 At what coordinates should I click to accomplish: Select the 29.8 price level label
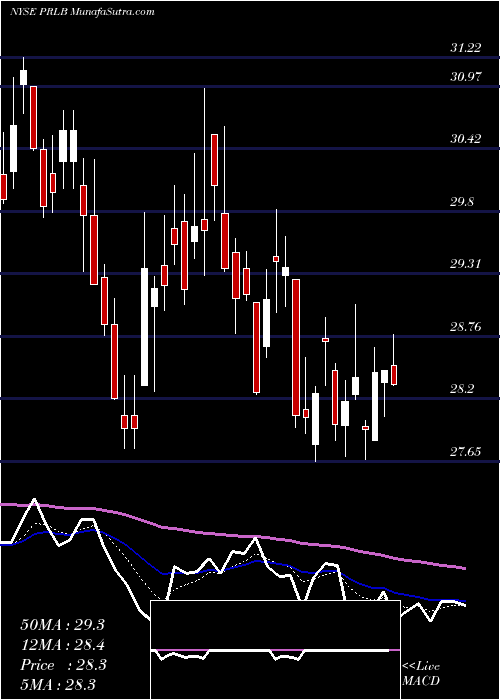click(462, 201)
